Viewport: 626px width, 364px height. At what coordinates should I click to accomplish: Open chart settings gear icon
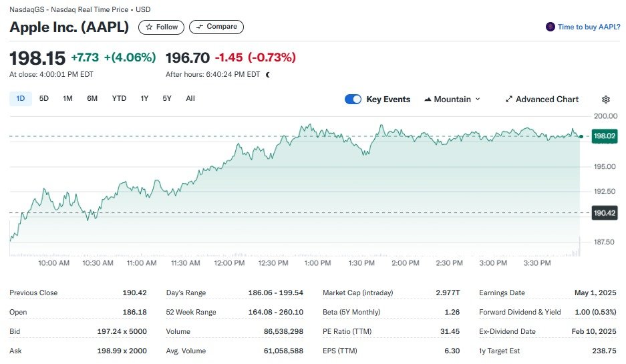[x=606, y=100]
